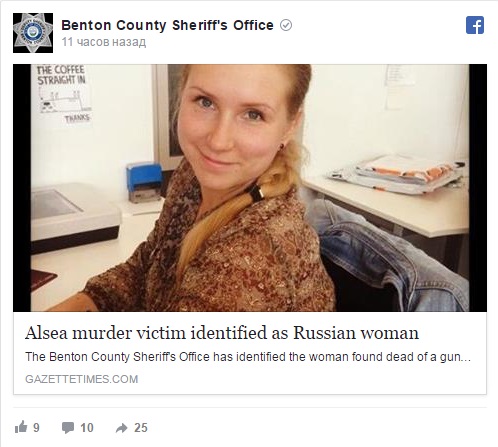The height and width of the screenshot is (447, 498).
Task: Click the sheriff badge profile picture
Action: coord(33,33)
